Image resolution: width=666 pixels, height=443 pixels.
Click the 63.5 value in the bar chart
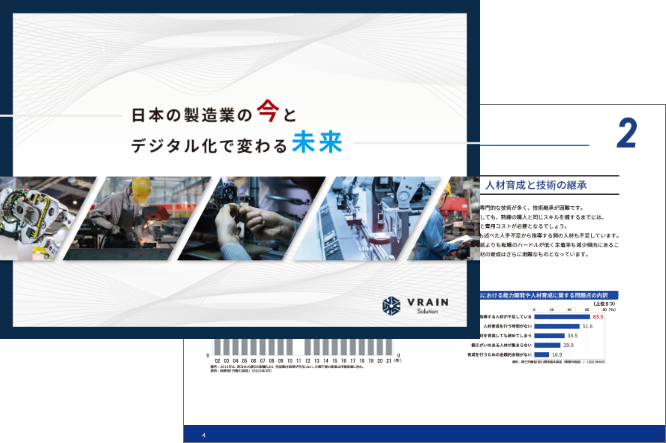click(598, 317)
